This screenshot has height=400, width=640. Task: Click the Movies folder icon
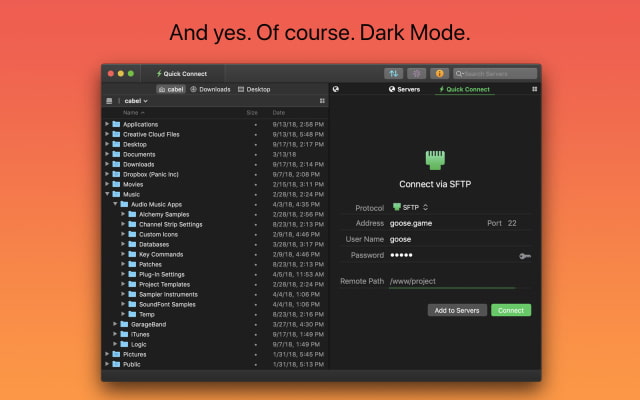point(116,184)
